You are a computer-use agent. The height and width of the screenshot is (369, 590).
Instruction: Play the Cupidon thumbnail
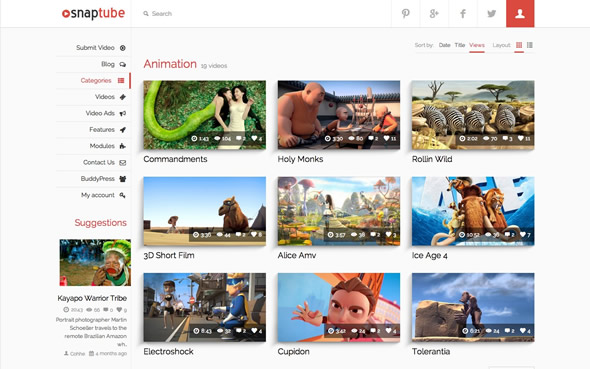click(x=339, y=307)
